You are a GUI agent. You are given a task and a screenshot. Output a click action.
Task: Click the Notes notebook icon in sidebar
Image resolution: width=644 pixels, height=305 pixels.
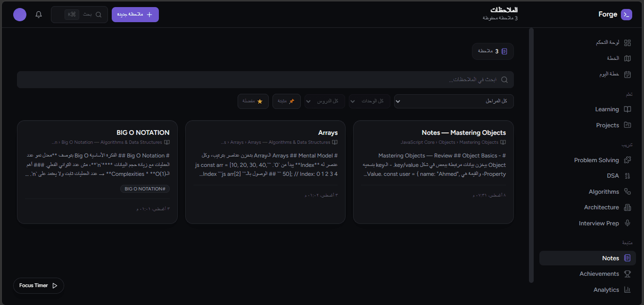click(x=627, y=258)
